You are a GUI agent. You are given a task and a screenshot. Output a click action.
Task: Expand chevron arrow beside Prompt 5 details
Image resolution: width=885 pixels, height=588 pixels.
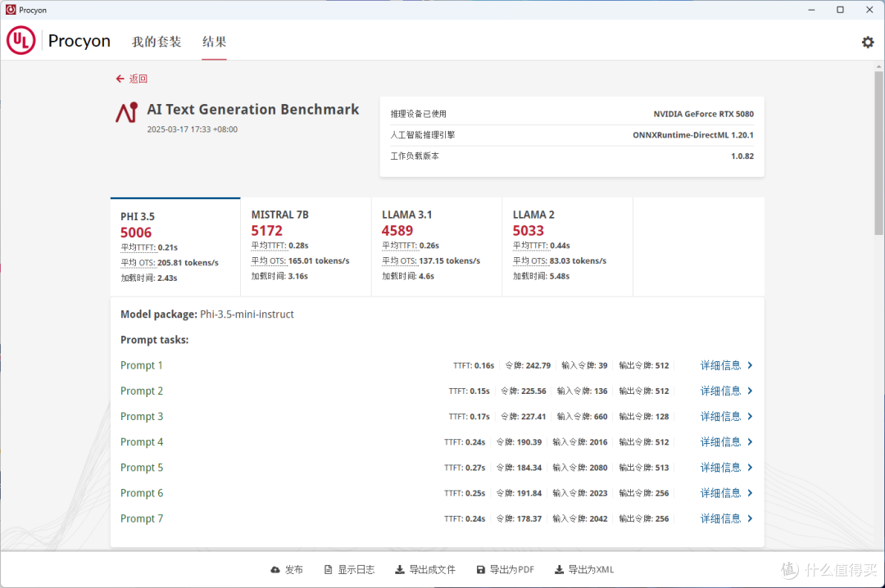coord(750,468)
